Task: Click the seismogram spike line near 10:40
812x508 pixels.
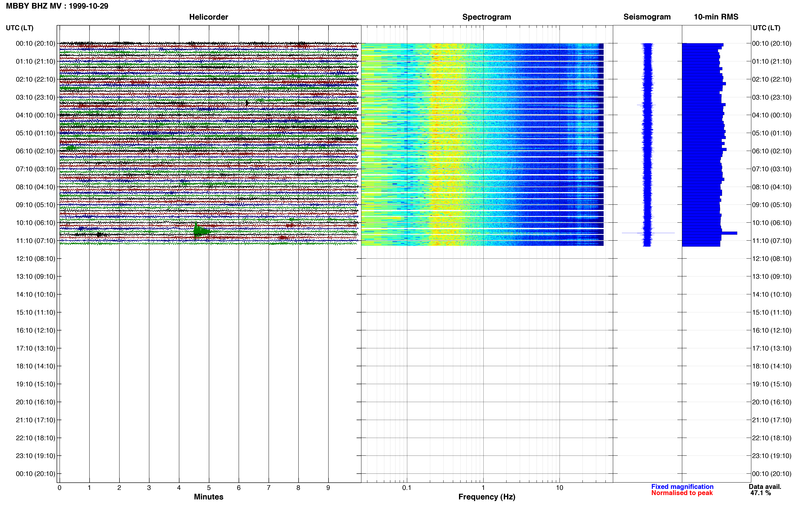Action: [x=648, y=233]
